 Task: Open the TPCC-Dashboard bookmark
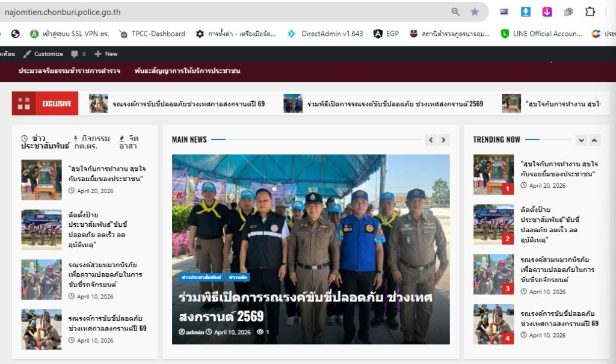tap(152, 34)
